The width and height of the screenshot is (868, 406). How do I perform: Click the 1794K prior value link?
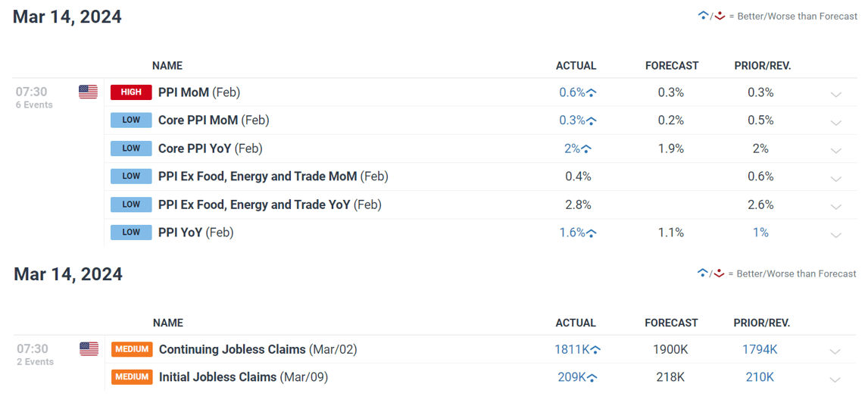(760, 349)
